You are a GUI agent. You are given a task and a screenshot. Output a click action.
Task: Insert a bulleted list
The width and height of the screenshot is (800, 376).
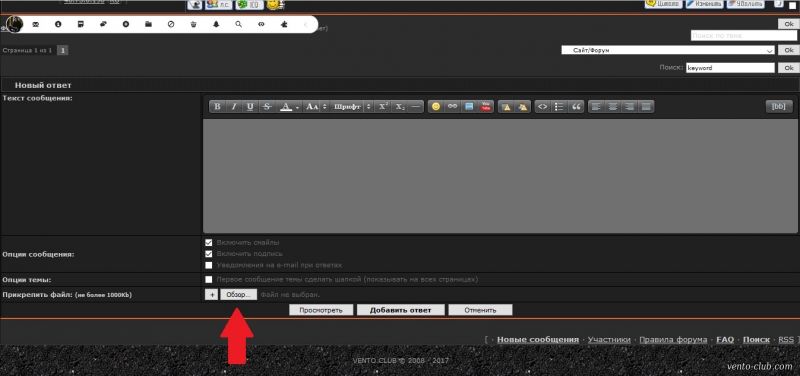(560, 107)
